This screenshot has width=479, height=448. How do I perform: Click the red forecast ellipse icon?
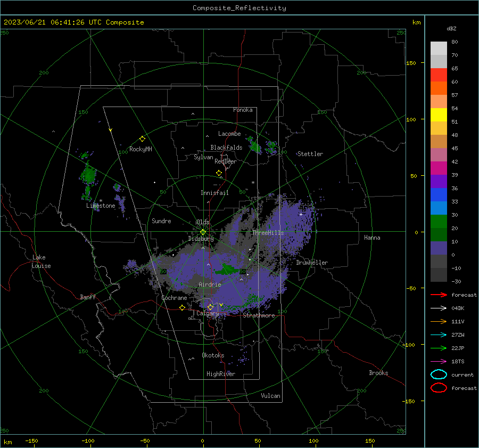439,388
